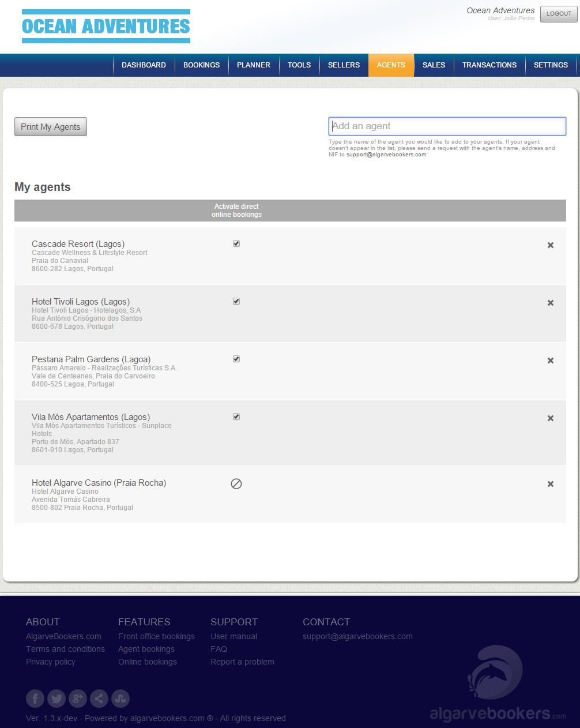Open Online bookings footer link
This screenshot has height=728, width=580.
pyautogui.click(x=148, y=662)
